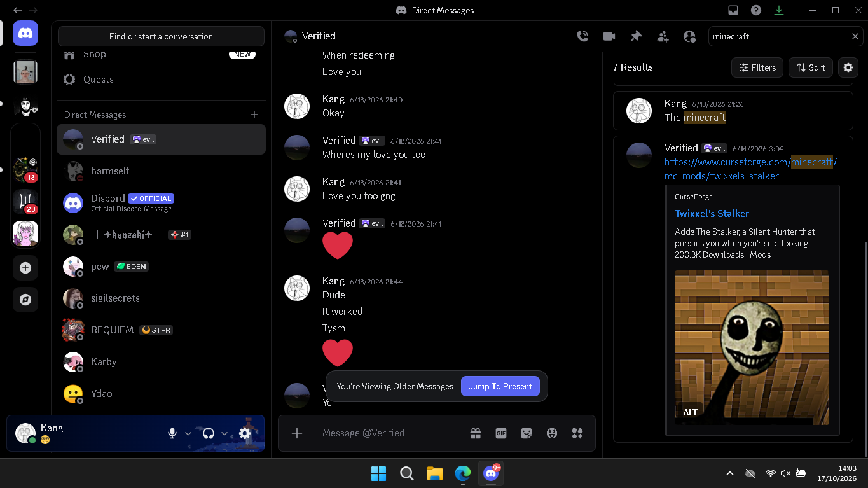The width and height of the screenshot is (868, 488).
Task: Open the Quests page
Action: coord(161,80)
